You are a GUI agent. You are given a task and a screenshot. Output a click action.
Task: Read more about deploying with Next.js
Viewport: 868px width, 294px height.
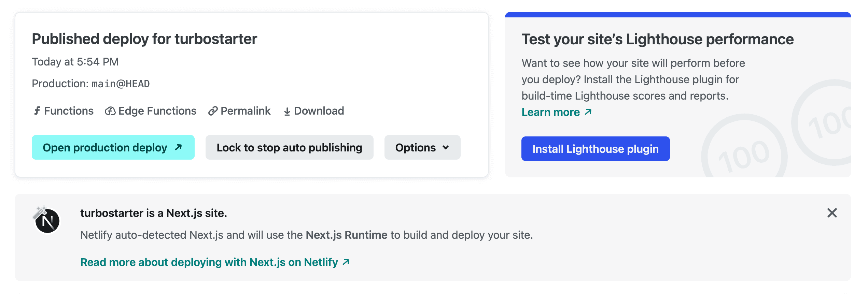pos(215,262)
